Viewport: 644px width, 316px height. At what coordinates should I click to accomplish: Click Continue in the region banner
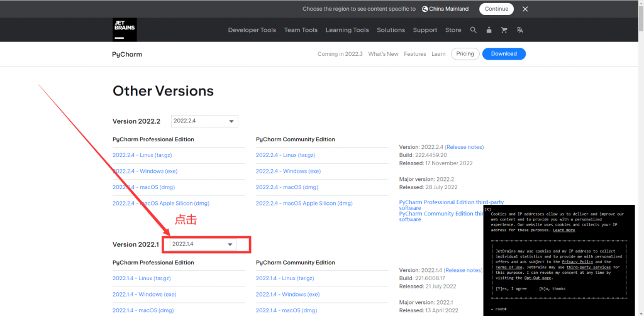coord(496,9)
